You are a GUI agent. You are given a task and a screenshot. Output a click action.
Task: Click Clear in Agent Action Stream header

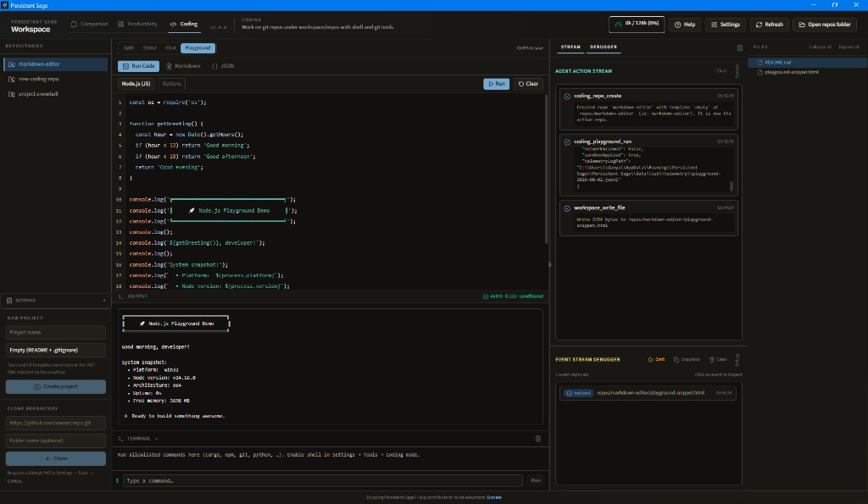click(721, 71)
